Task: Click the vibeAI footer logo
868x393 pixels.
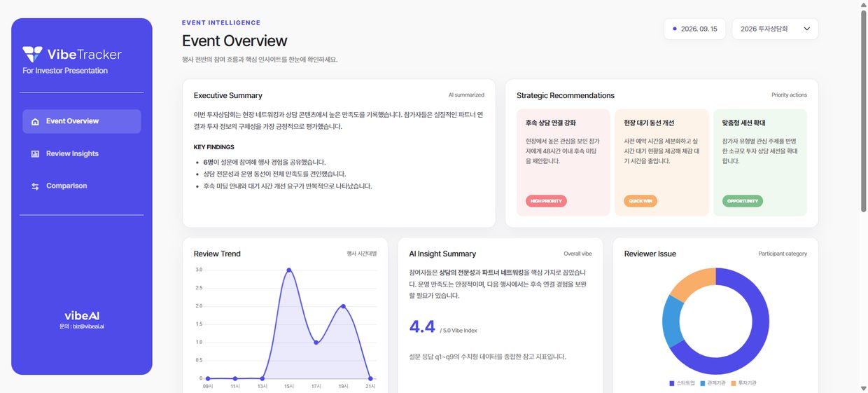Action: 82,316
